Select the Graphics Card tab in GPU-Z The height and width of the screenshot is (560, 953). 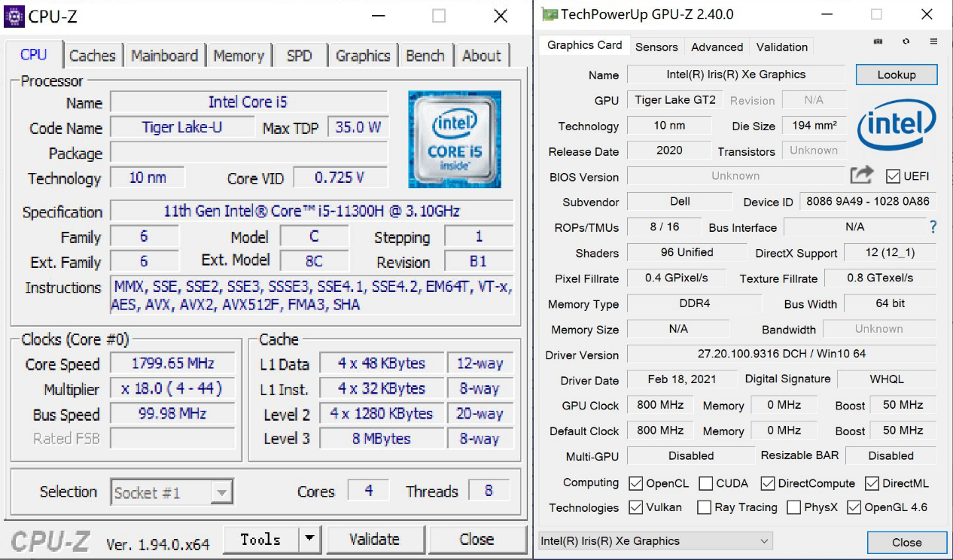[585, 45]
